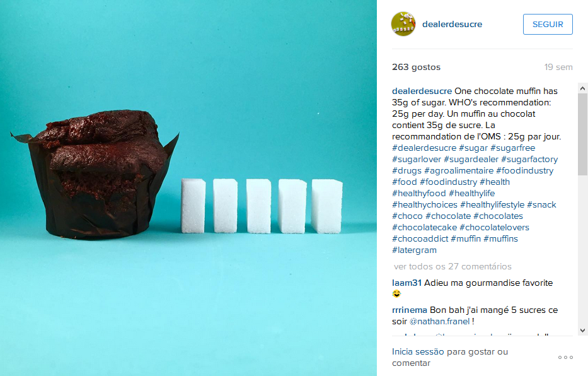Click the comments scrollbar thumb

click(x=582, y=134)
